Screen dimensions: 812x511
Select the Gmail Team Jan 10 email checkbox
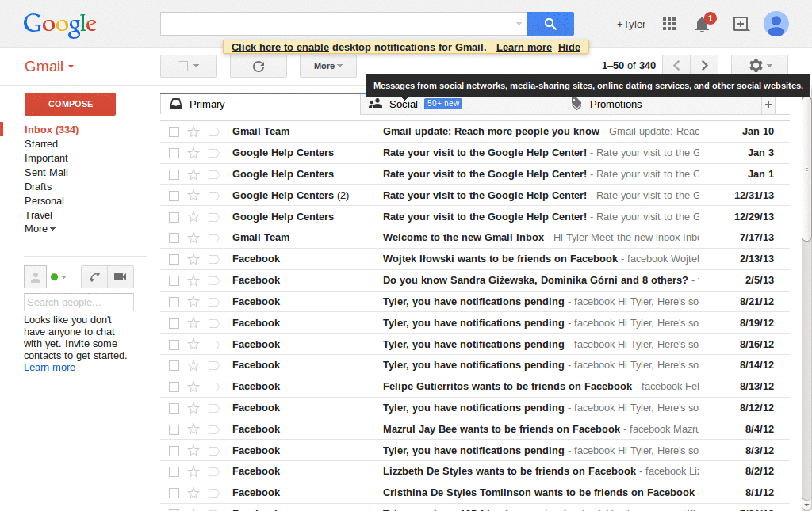pos(174,132)
